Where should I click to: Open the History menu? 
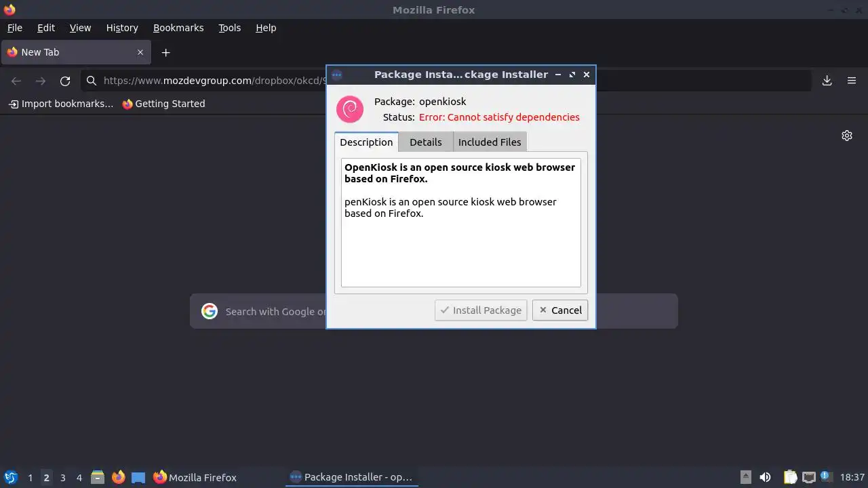point(122,28)
